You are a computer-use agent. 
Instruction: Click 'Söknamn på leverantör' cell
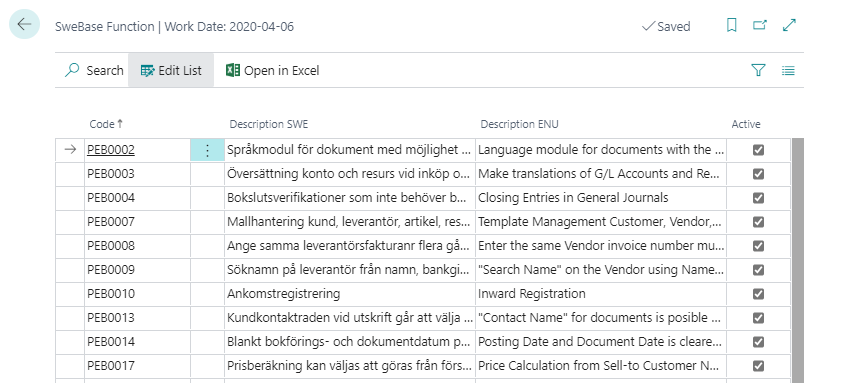click(350, 270)
